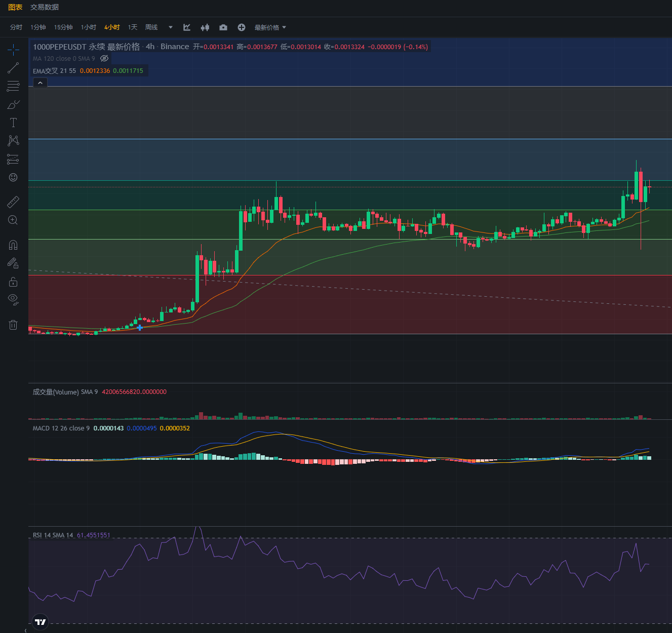
Task: Collapse the indicator legend chevron
Action: point(40,83)
